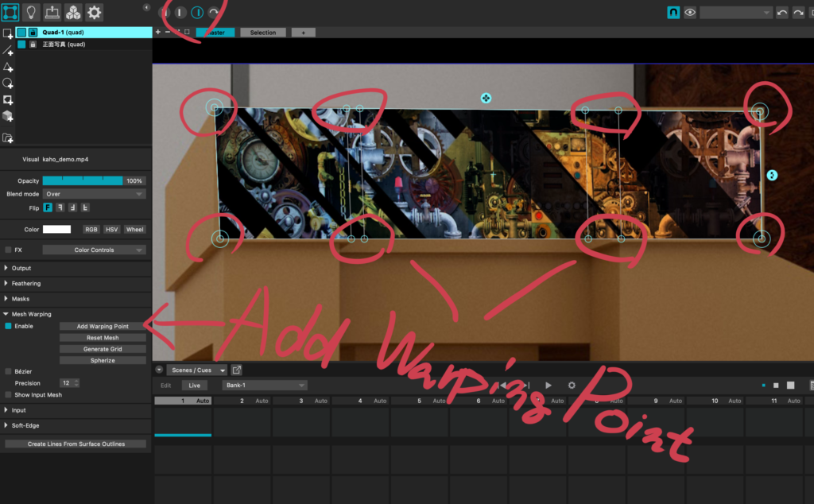Image resolution: width=814 pixels, height=504 pixels.
Task: Open the scene settings gear beside play button
Action: click(571, 386)
